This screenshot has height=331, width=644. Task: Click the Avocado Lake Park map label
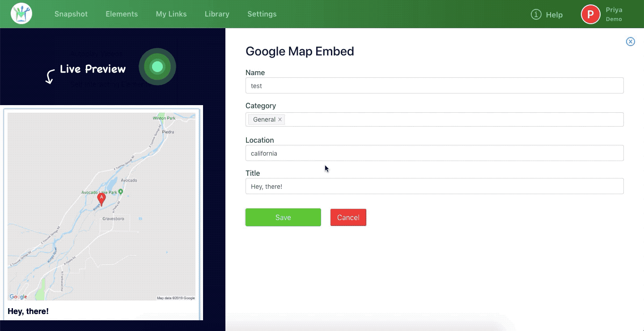99,192
